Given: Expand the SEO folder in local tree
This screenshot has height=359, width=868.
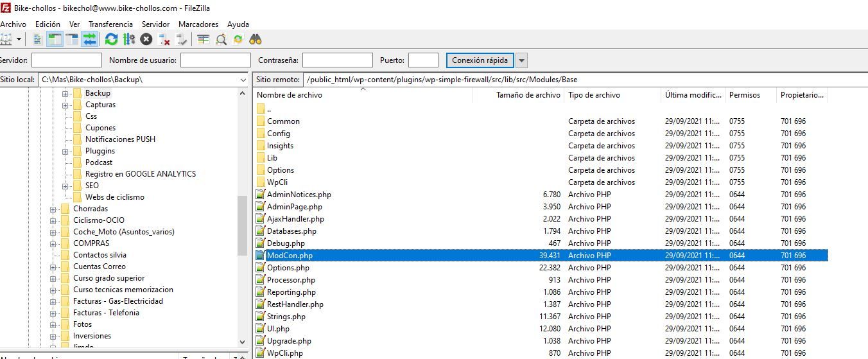Looking at the screenshot, I should (x=65, y=186).
